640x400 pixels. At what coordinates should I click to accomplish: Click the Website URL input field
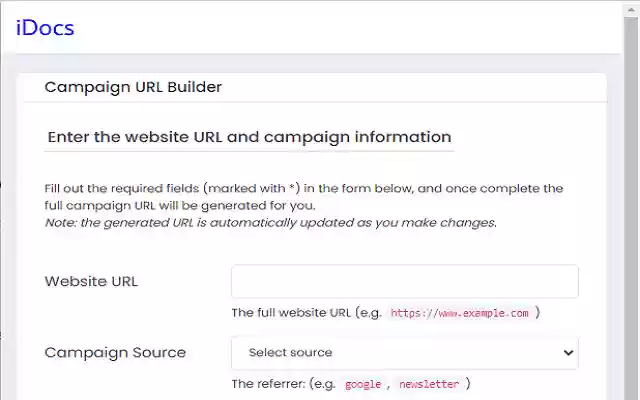[x=404, y=281]
